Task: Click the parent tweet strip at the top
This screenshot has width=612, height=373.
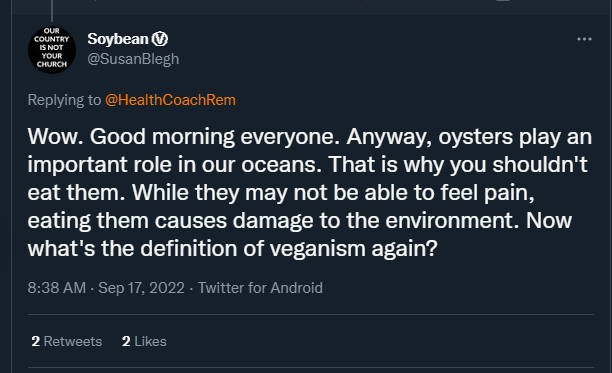Action: pyautogui.click(x=311, y=7)
